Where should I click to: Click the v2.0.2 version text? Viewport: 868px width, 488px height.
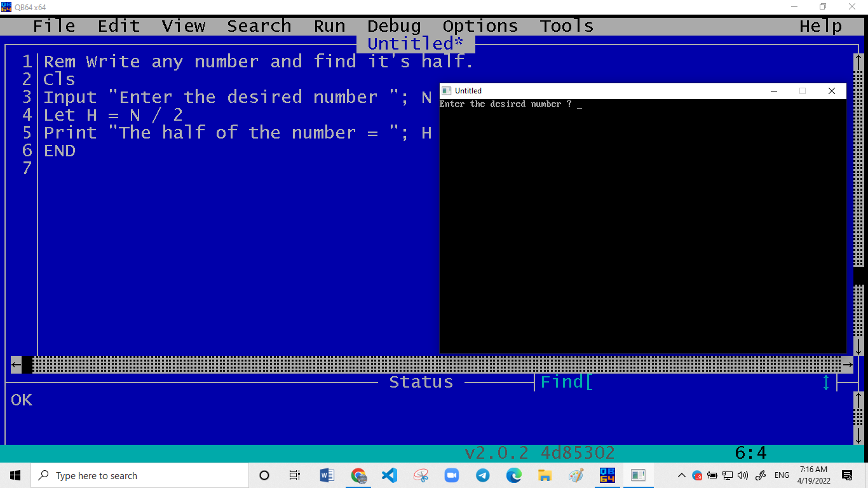(496, 453)
